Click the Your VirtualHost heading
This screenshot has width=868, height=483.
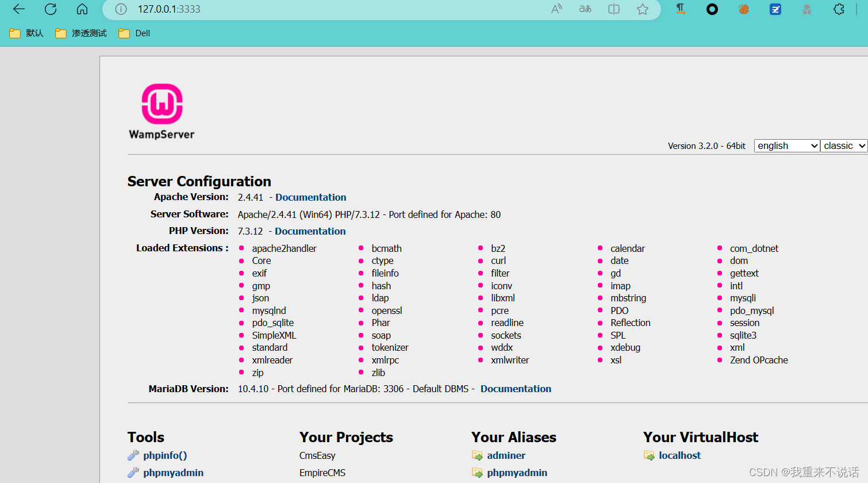pyautogui.click(x=701, y=437)
